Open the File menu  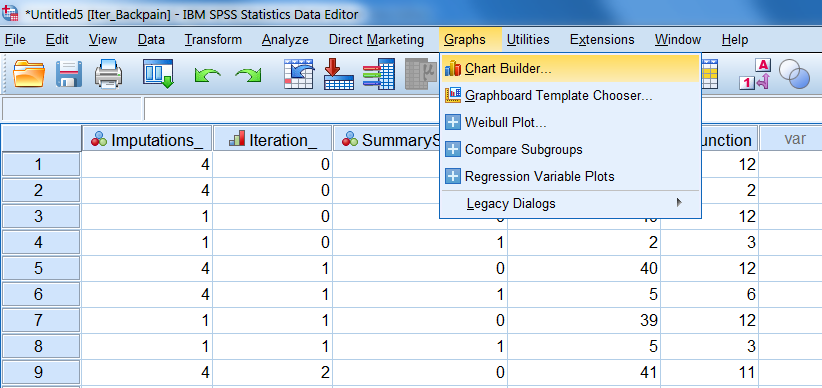pos(15,40)
